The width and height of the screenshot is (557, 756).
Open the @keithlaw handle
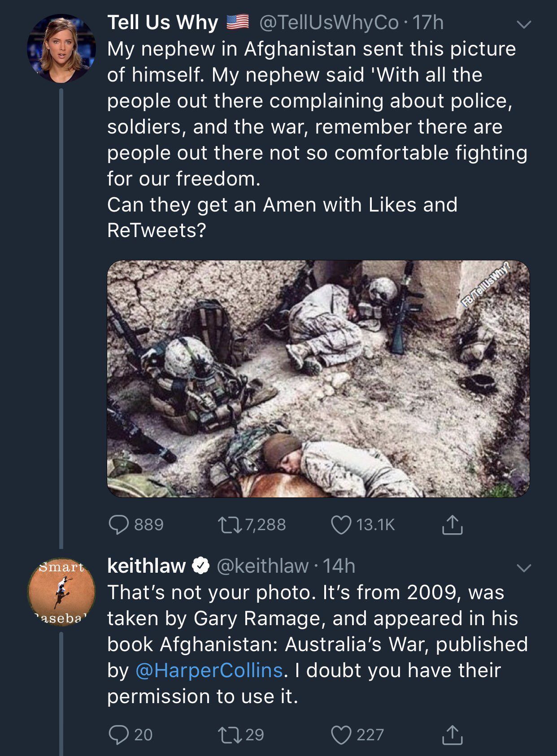(263, 566)
